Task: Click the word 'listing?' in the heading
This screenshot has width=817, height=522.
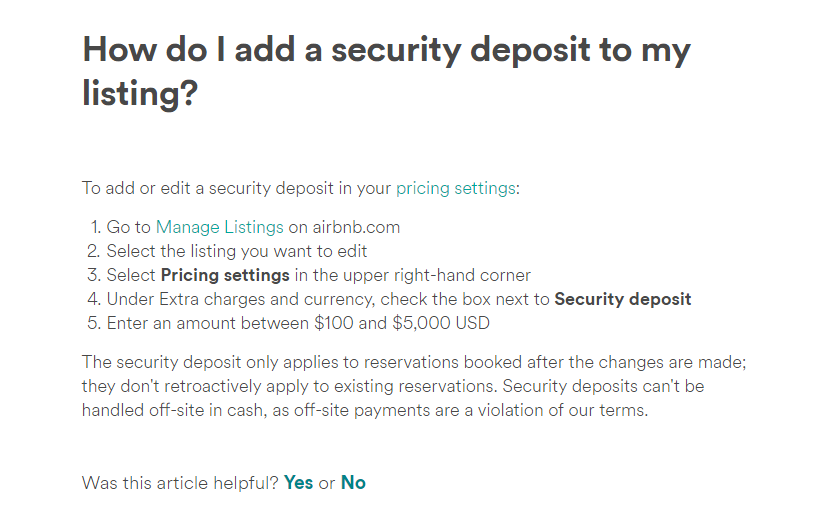Action: pyautogui.click(x=140, y=94)
